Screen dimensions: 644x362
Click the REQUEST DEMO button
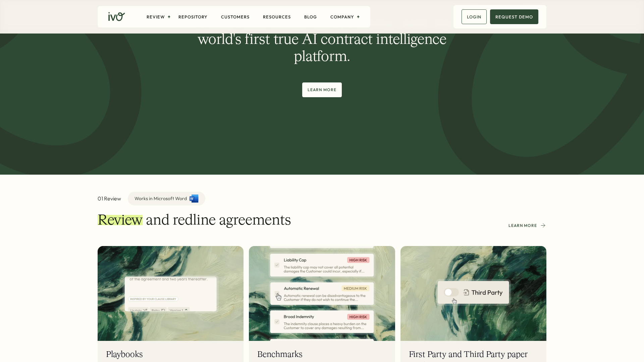tap(514, 16)
